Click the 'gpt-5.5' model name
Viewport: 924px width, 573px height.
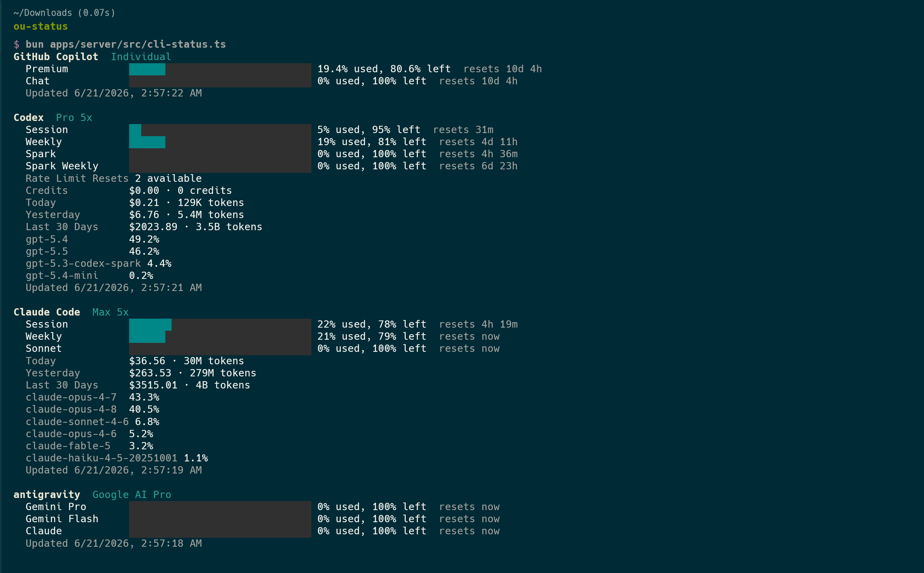(x=47, y=252)
